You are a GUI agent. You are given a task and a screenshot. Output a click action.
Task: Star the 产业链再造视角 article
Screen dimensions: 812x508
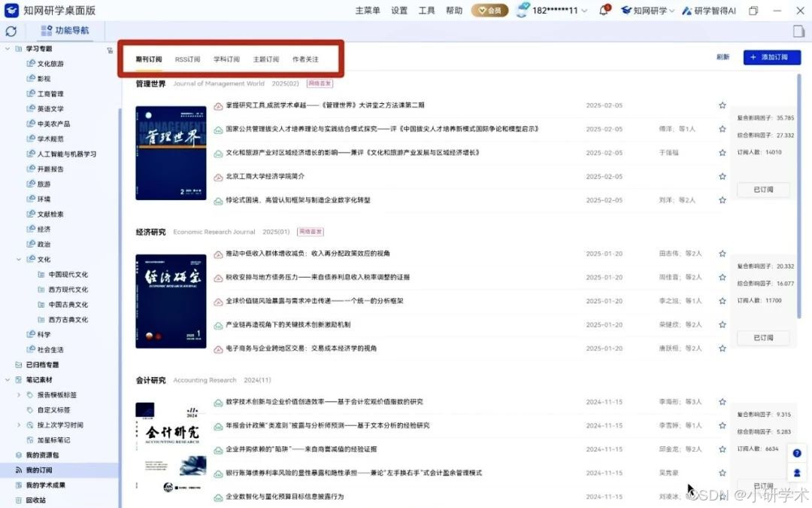click(x=722, y=324)
